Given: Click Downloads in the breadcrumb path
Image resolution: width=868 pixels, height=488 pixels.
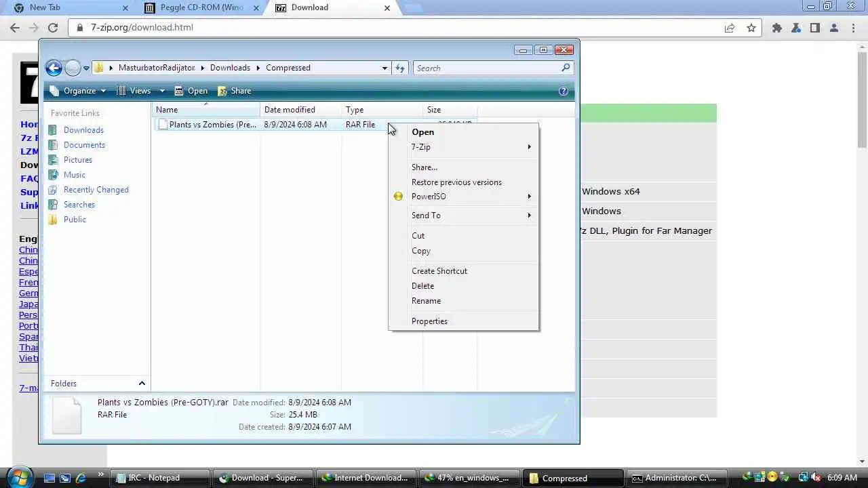Looking at the screenshot, I should (230, 68).
